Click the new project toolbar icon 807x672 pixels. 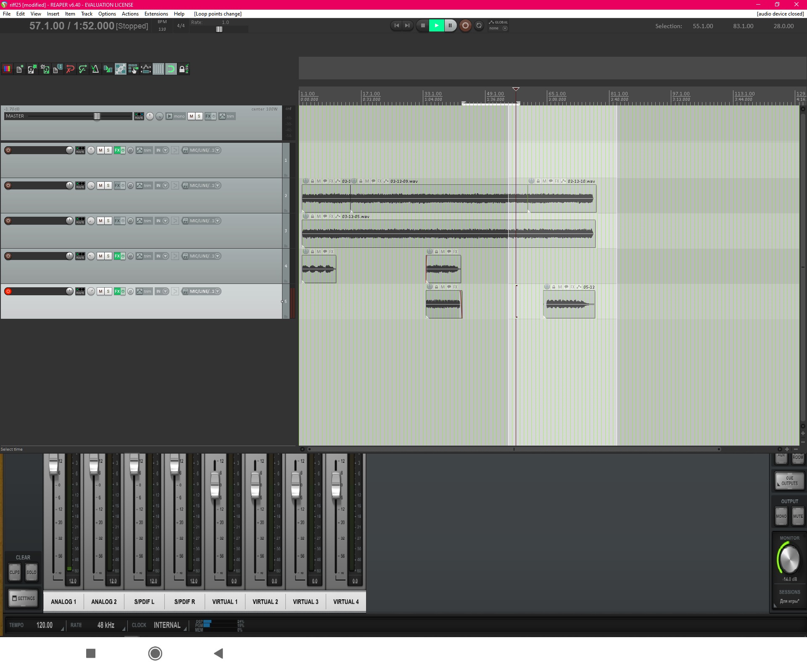pyautogui.click(x=20, y=69)
